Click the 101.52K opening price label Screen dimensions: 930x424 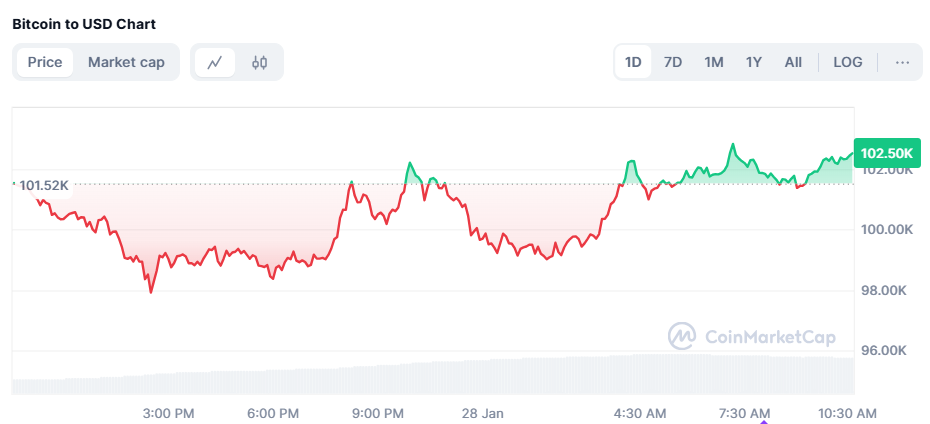coord(43,185)
